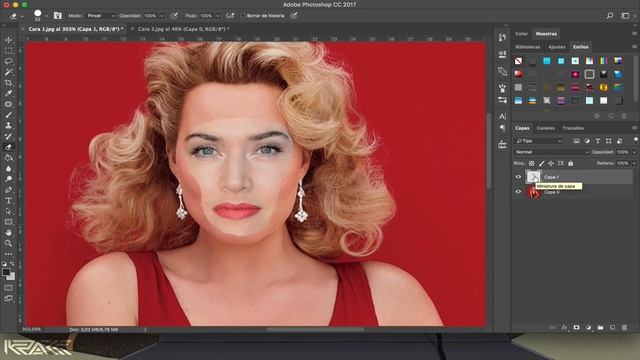640x360 pixels.
Task: Select the Magic Wand tool
Action: pyautogui.click(x=8, y=72)
